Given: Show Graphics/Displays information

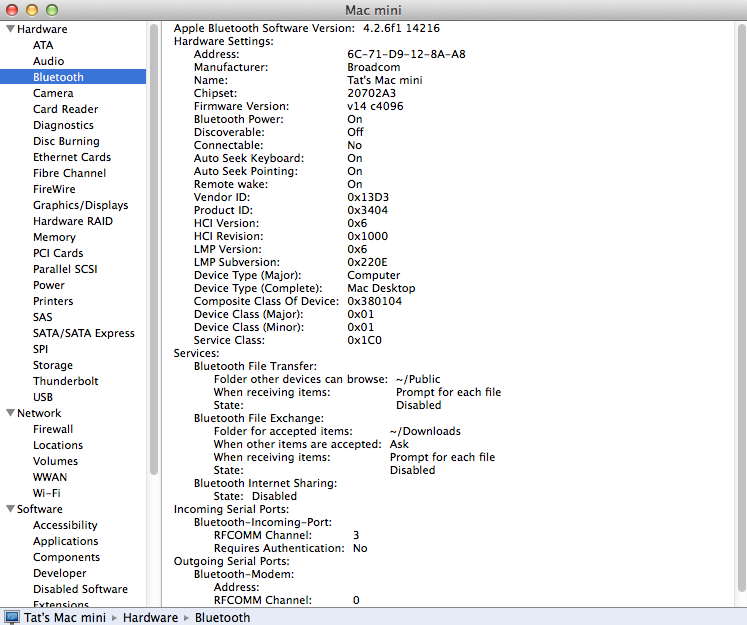Looking at the screenshot, I should (80, 205).
